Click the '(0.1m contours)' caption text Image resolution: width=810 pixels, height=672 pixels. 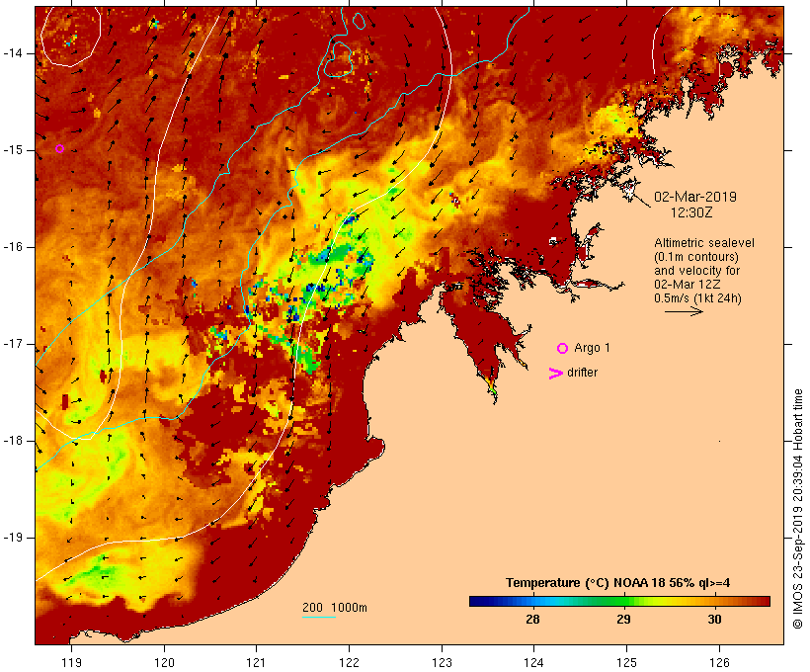(x=696, y=257)
